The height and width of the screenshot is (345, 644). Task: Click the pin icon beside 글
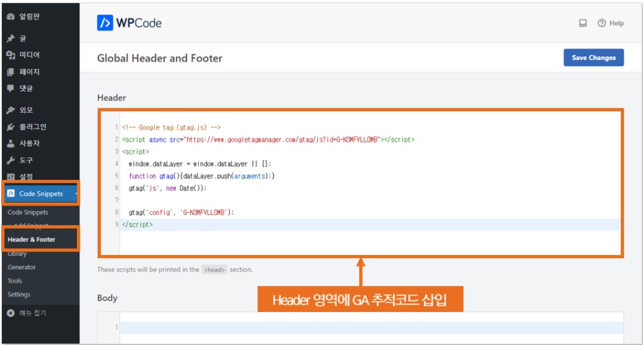(x=11, y=39)
